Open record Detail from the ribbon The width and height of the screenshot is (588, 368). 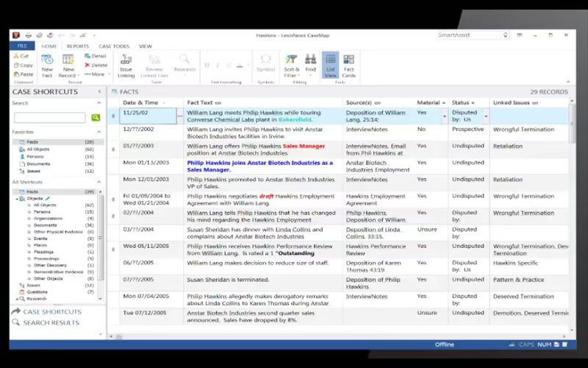tap(96, 56)
